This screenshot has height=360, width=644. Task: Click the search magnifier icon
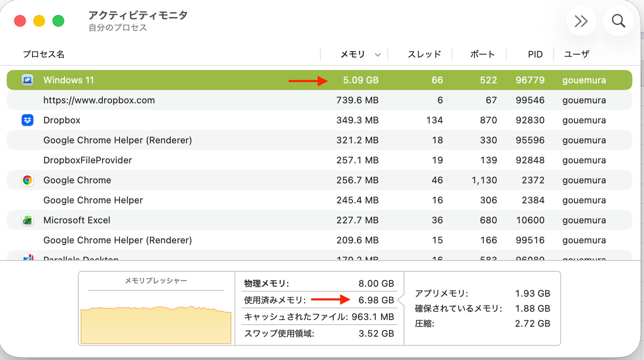[618, 21]
